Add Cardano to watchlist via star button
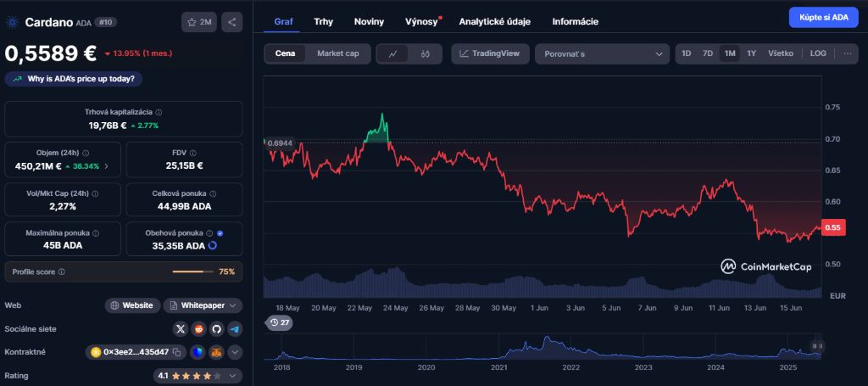 coord(199,22)
